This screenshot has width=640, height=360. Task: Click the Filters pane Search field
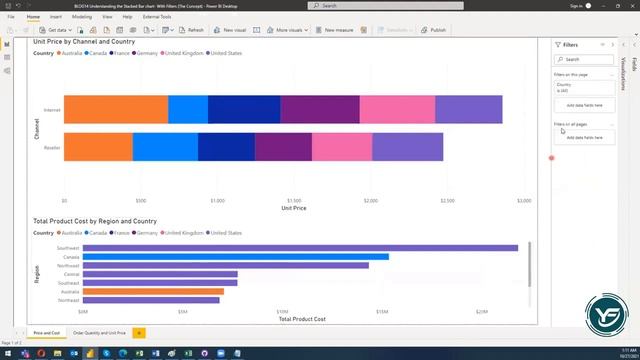click(x=584, y=60)
